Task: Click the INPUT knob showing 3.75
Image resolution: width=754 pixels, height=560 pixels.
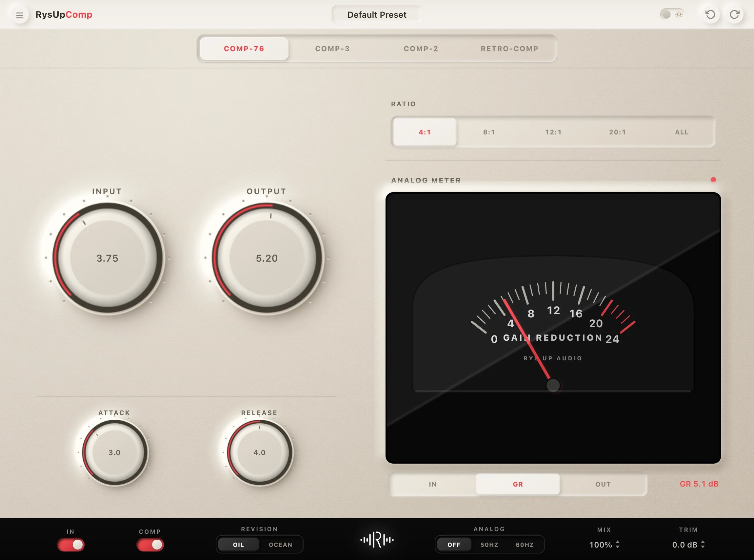Action: [108, 258]
